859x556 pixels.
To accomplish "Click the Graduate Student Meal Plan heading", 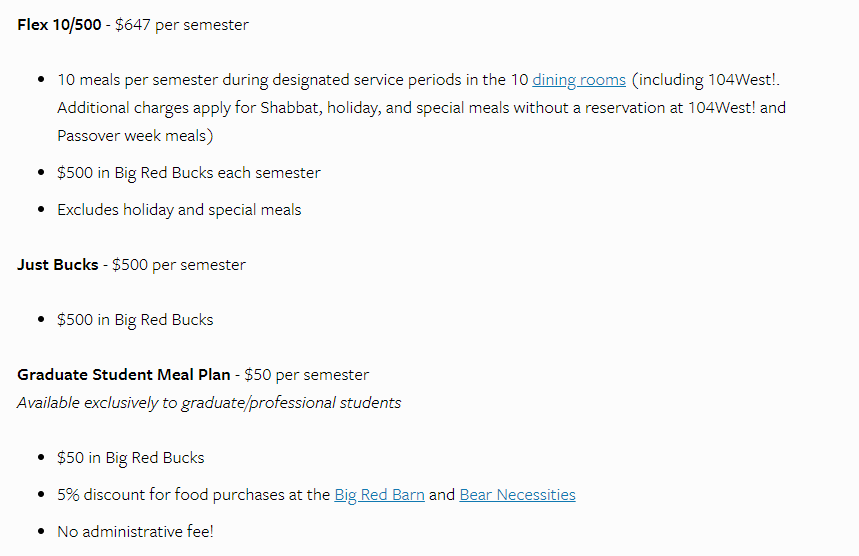I will tap(123, 375).
